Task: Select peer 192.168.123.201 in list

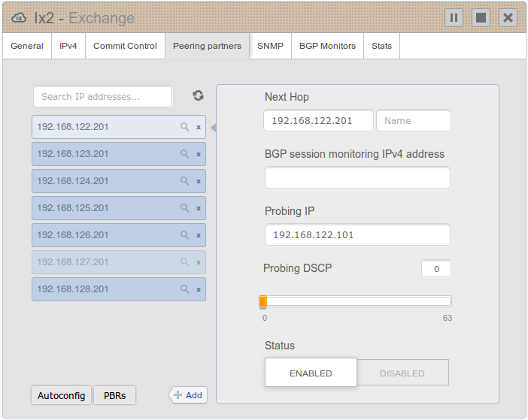Action: point(119,154)
